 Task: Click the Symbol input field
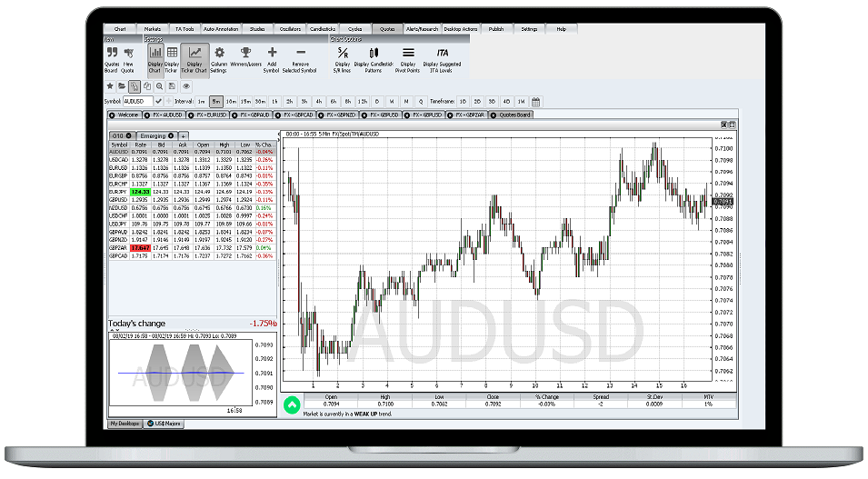click(136, 101)
